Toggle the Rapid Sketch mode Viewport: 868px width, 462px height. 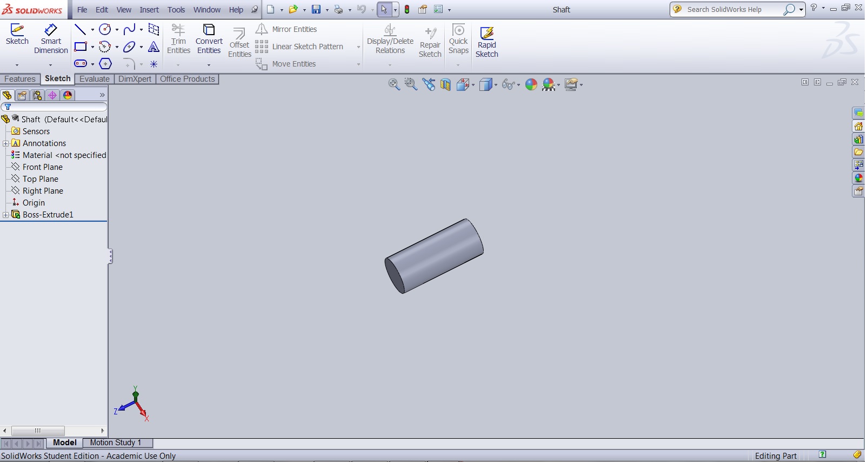[x=486, y=41]
